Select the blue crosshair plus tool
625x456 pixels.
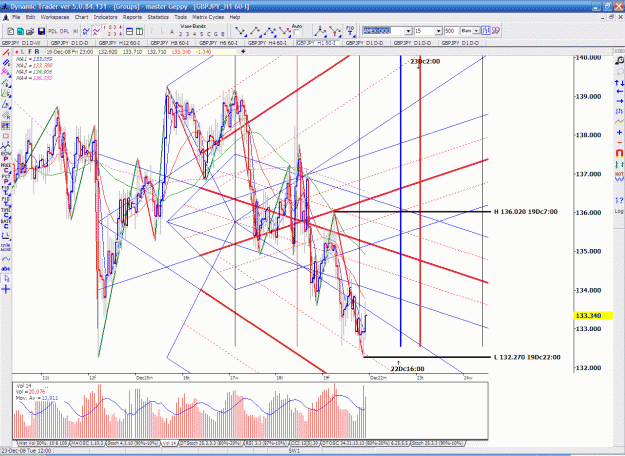pyautogui.click(x=6, y=289)
